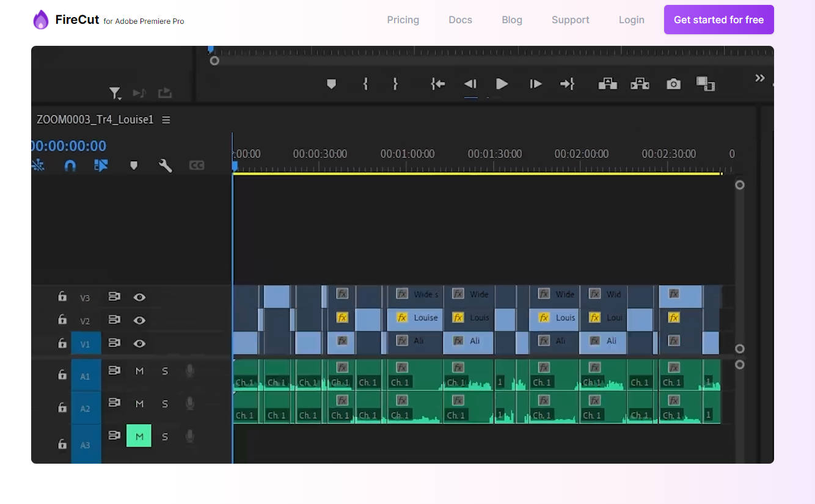Click the Step Back one frame icon
Viewport: 815px width, 504px height.
click(470, 84)
